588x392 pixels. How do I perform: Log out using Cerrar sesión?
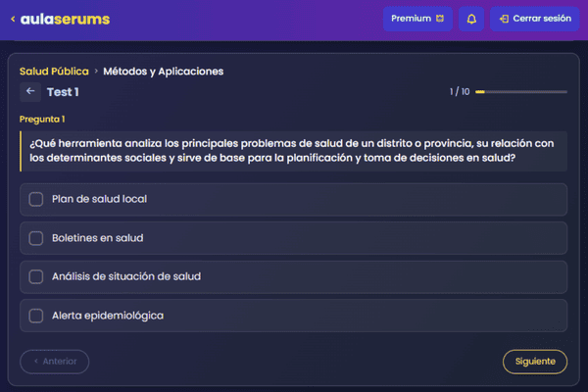click(534, 19)
